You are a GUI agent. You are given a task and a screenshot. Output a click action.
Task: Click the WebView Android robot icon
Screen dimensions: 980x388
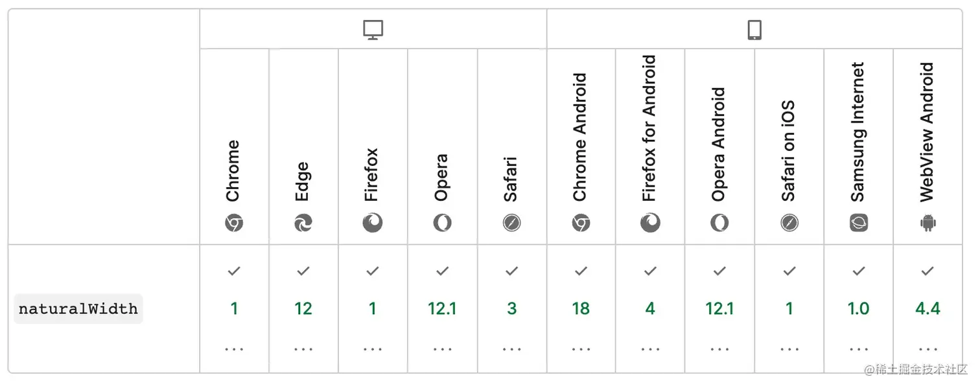pos(928,223)
